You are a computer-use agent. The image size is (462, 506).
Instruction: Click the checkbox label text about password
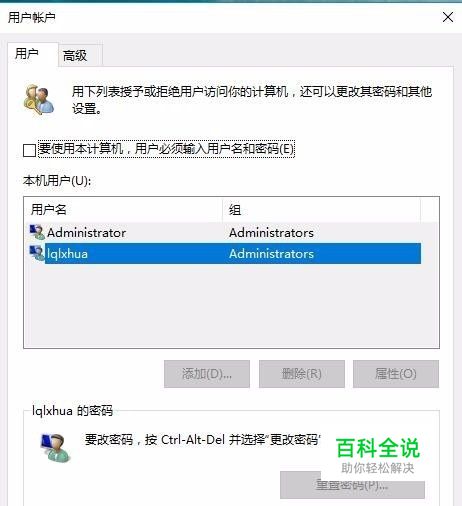[x=166, y=149]
